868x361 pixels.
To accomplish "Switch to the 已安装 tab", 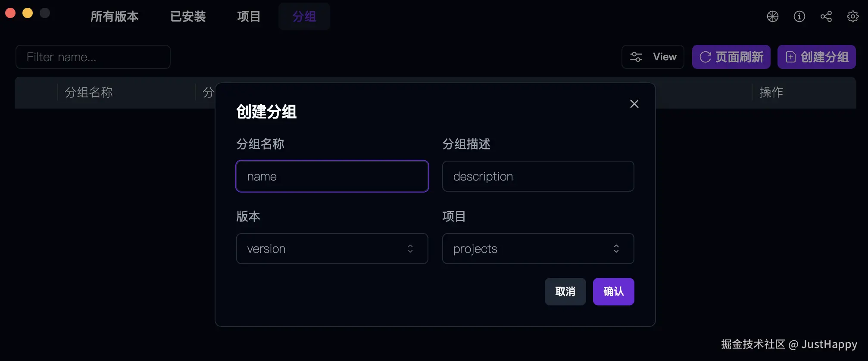I will click(188, 16).
